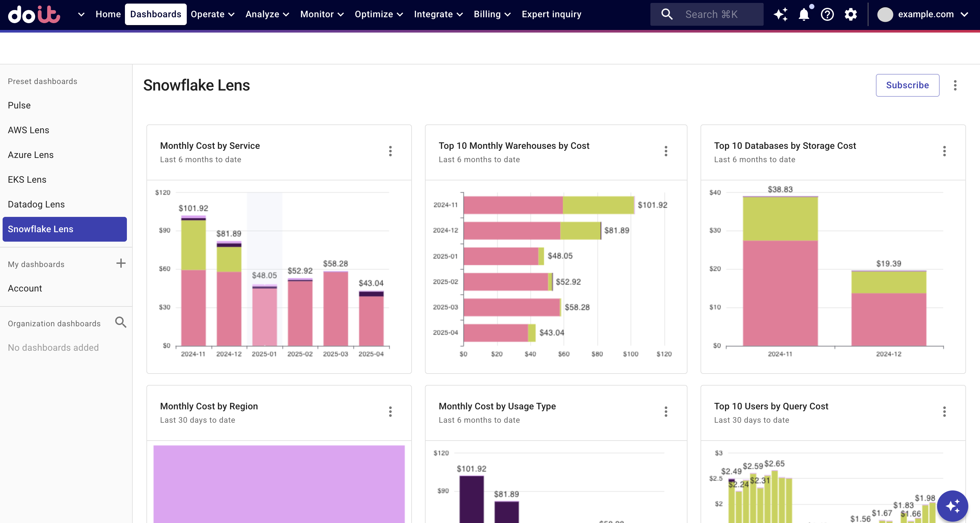Open Top 10 Users by Query Cost menu

tap(944, 412)
